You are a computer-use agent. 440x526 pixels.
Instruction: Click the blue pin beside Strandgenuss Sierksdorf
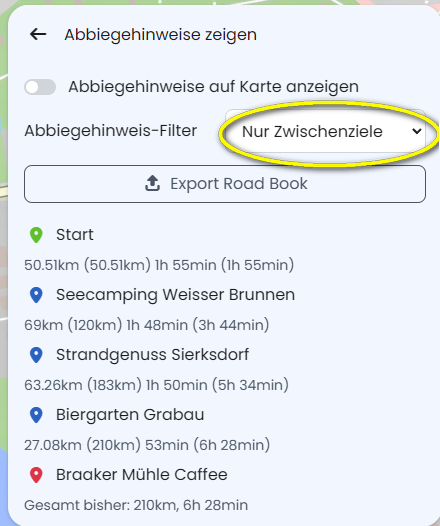[36, 355]
